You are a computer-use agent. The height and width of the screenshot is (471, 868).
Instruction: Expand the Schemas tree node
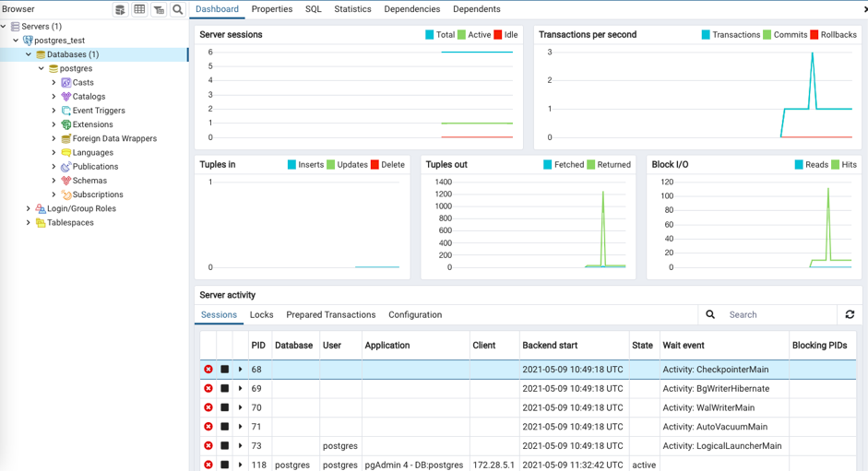pyautogui.click(x=54, y=181)
